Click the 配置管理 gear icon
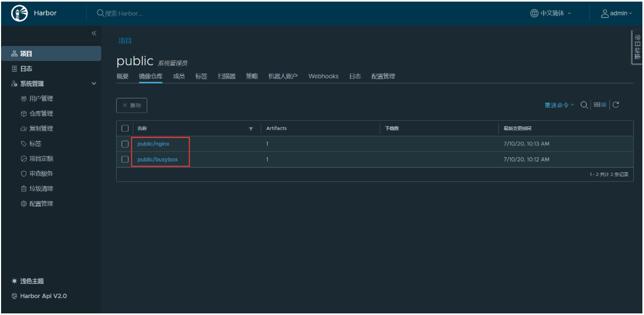This screenshot has height=315, width=644. point(24,204)
